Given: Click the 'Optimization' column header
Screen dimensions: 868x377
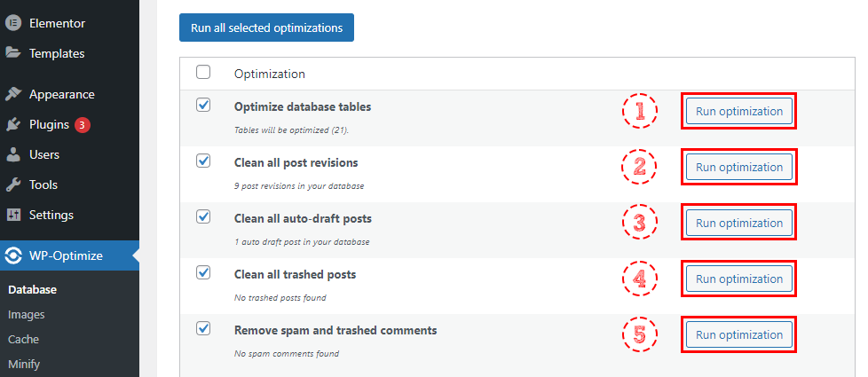Looking at the screenshot, I should (270, 74).
